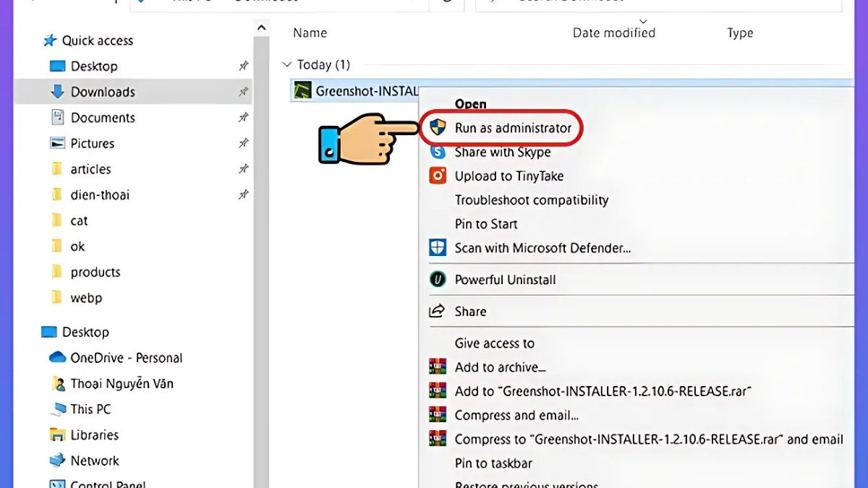Select the Greenshot-INSTALLER file name
This screenshot has height=488, width=868.
pos(367,91)
